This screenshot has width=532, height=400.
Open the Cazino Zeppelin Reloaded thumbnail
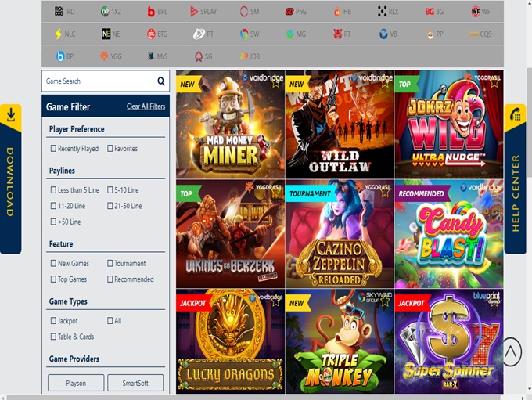(340, 234)
